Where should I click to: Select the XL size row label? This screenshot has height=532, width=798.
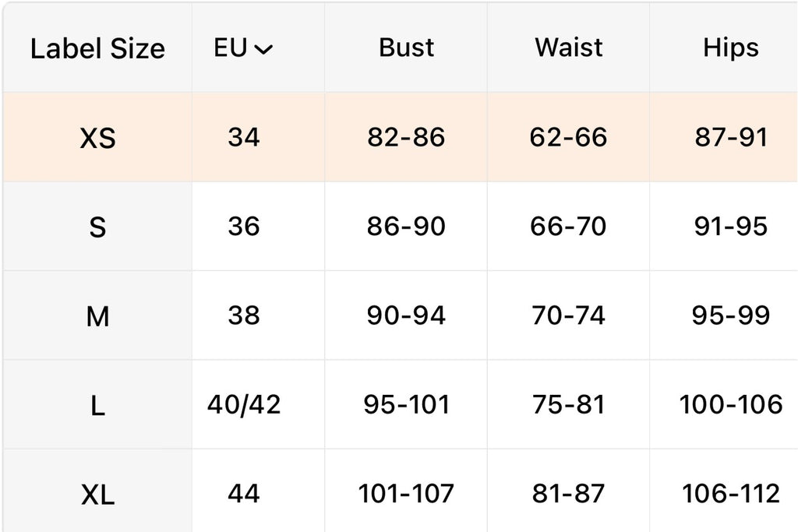(97, 494)
